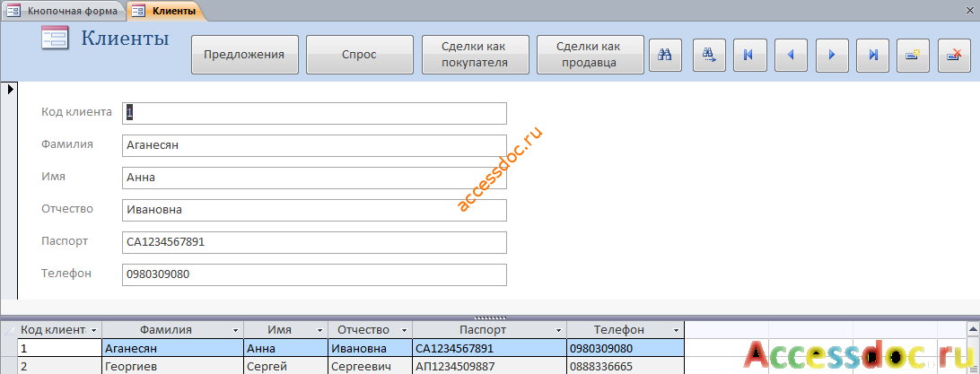Click the Отчество field containing Ивановна
Screen dimensions: 980x374
point(314,211)
